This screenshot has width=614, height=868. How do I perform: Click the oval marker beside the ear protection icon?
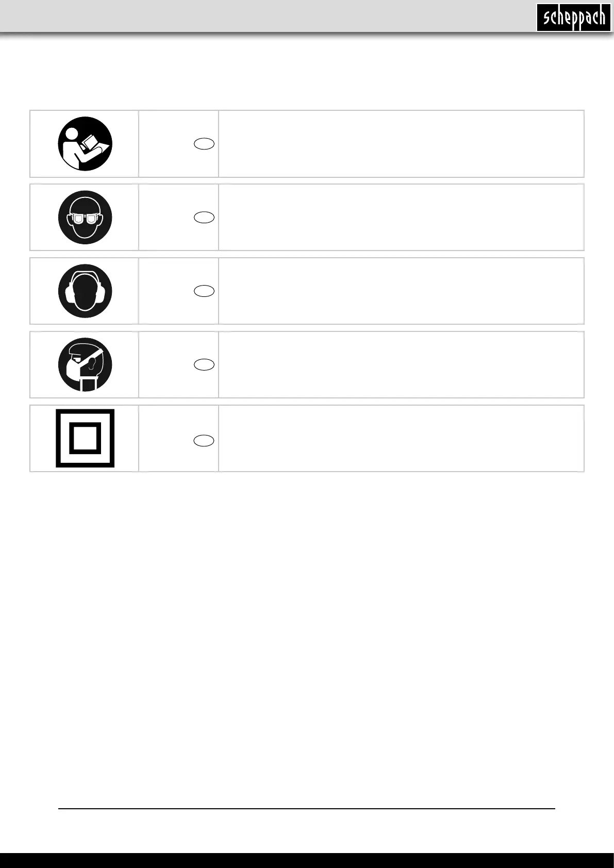click(x=204, y=291)
